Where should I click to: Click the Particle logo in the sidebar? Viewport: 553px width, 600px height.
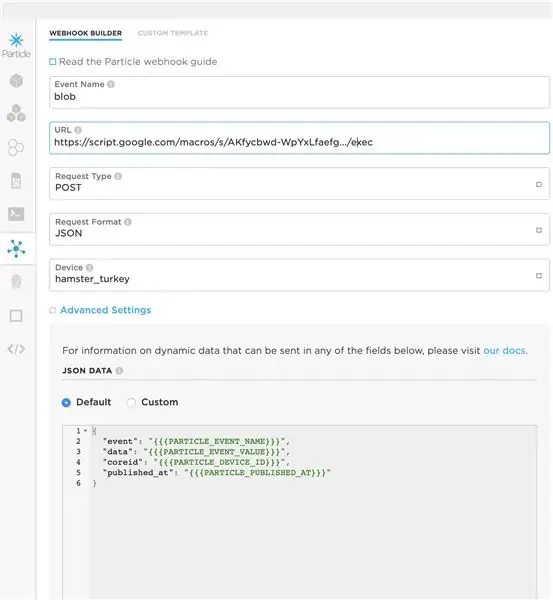coord(16,45)
